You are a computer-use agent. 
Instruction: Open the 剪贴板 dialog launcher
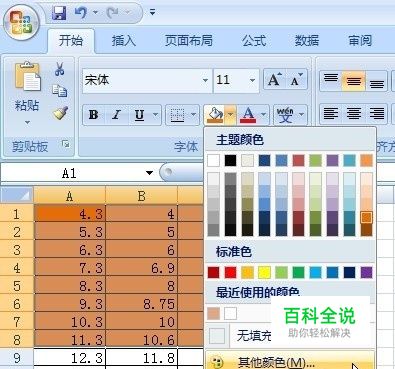66,144
